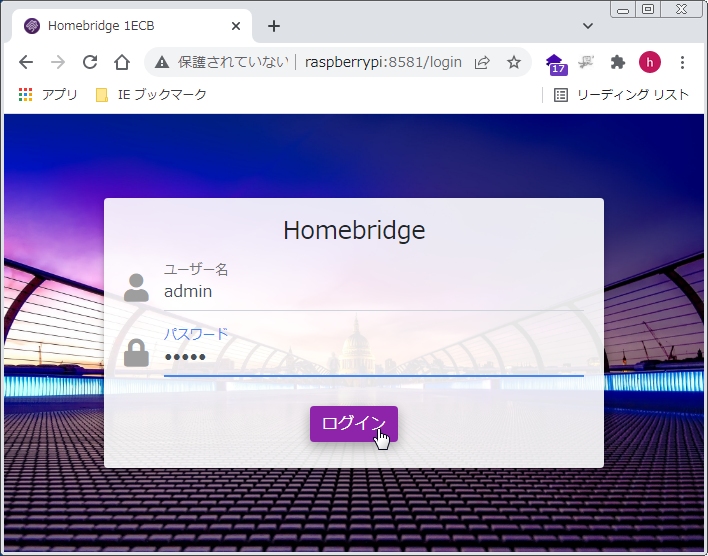Click the パスワード input field
The height and width of the screenshot is (556, 708).
point(373,358)
